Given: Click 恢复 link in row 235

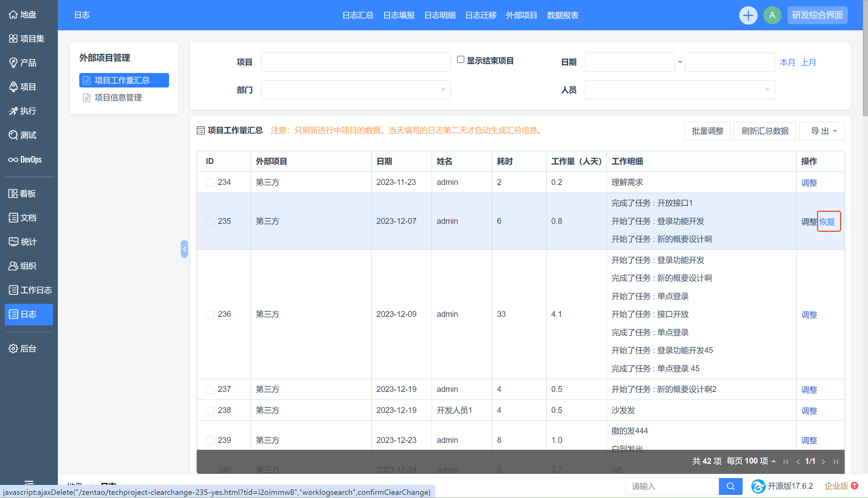Looking at the screenshot, I should [827, 221].
